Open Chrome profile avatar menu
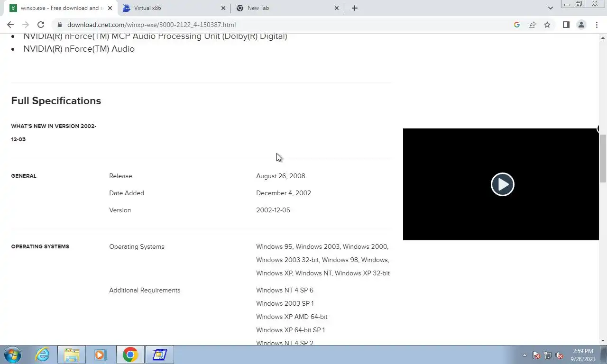The width and height of the screenshot is (607, 364). coord(581,25)
